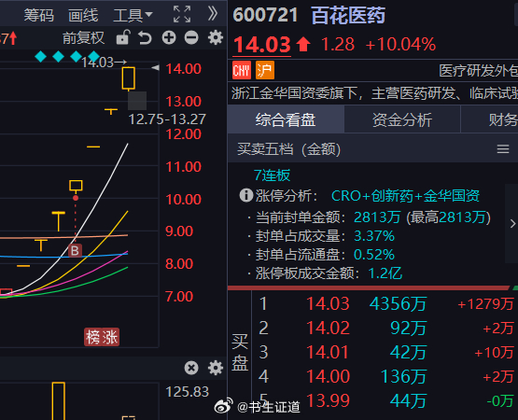The height and width of the screenshot is (420, 518).
Task: Open the 筹码 chip distribution view
Action: [x=38, y=15]
